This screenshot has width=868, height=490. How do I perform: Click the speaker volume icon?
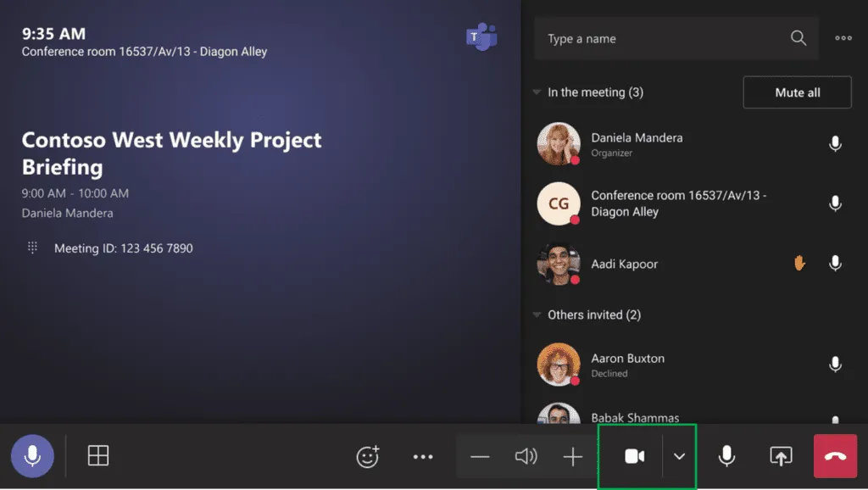pos(526,457)
